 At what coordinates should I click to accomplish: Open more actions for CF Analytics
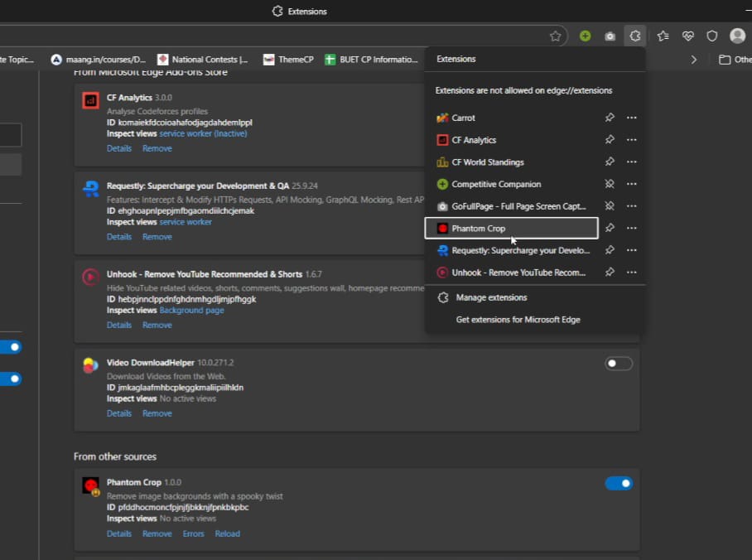[632, 140]
